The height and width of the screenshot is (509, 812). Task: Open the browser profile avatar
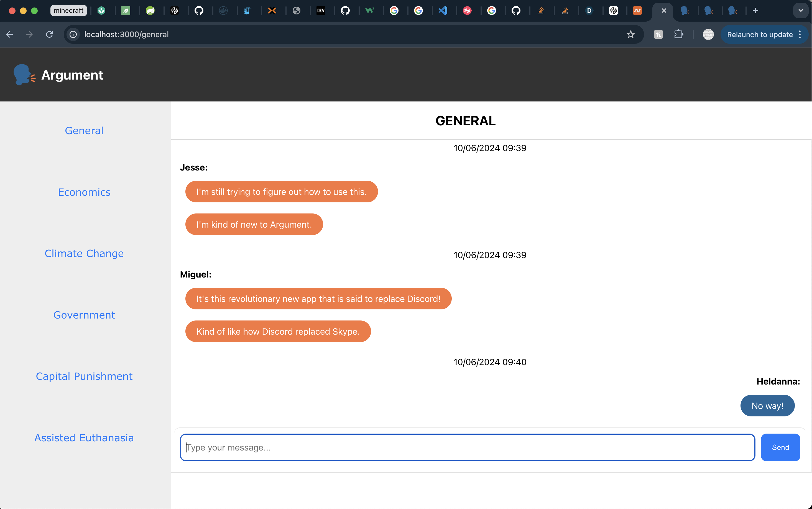click(708, 34)
